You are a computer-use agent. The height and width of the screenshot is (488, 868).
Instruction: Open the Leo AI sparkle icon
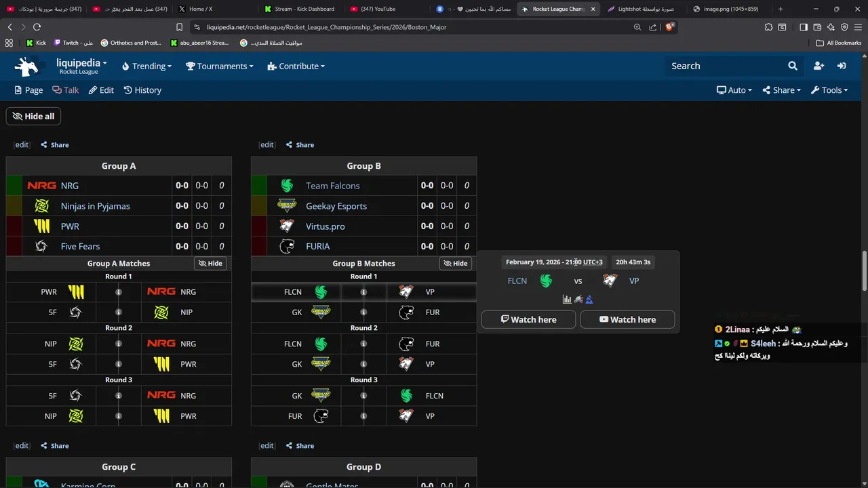click(831, 27)
